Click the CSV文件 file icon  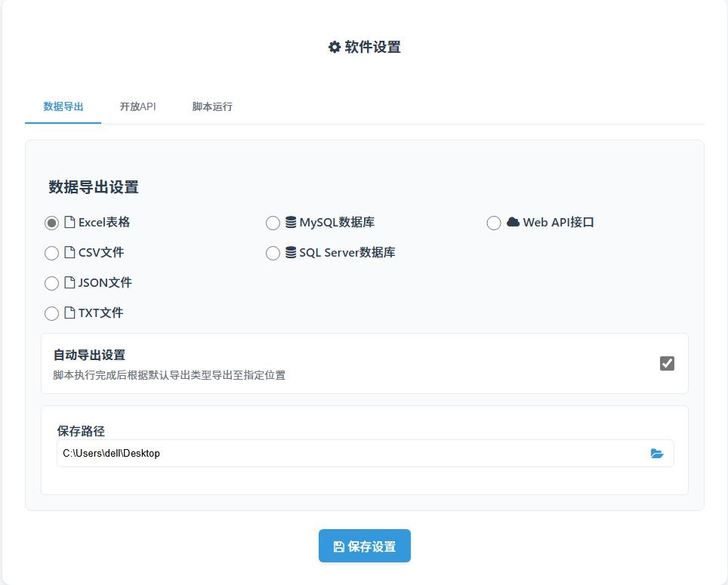click(69, 253)
